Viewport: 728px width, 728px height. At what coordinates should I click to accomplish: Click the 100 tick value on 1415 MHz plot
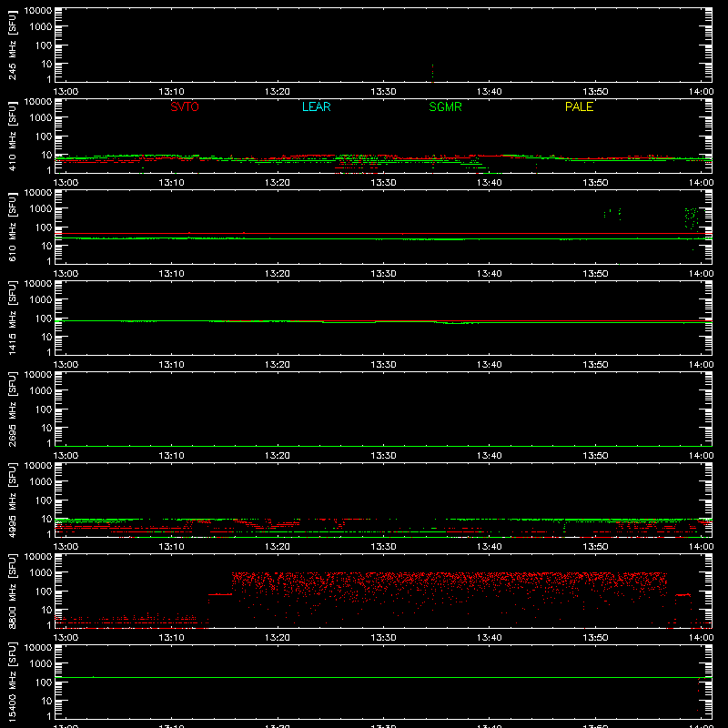tap(44, 318)
